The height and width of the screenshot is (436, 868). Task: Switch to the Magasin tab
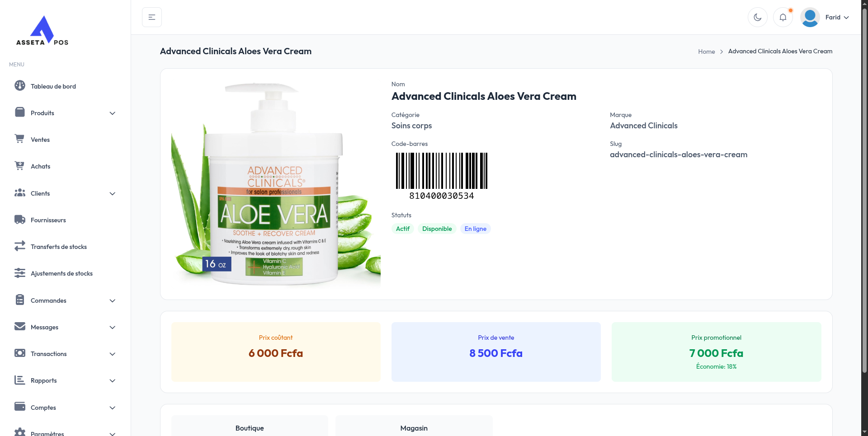coord(413,428)
